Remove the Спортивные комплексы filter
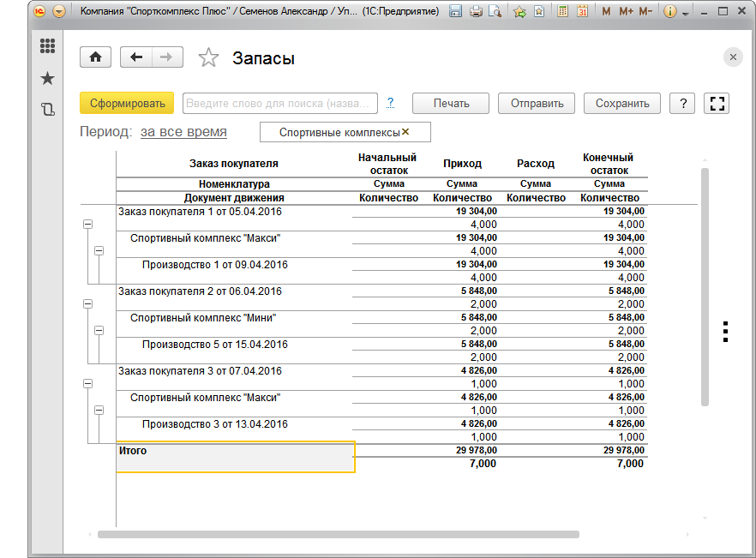This screenshot has height=558, width=756. 405,132
